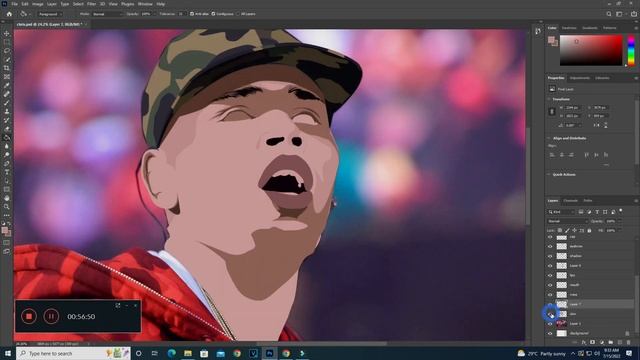Image resolution: width=640 pixels, height=360 pixels.
Task: Click the foreground color swatch in toolbar
Action: coord(4,231)
